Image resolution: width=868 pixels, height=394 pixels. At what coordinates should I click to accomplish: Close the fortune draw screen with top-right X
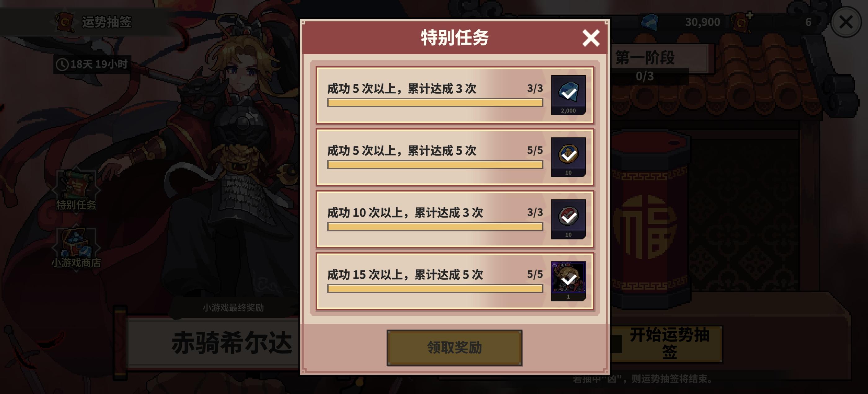click(846, 22)
